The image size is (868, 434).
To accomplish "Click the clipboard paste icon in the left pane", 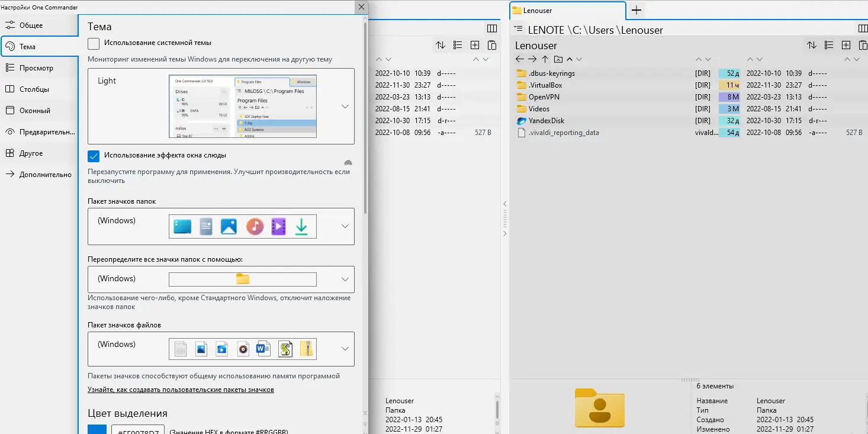I will click(x=491, y=45).
